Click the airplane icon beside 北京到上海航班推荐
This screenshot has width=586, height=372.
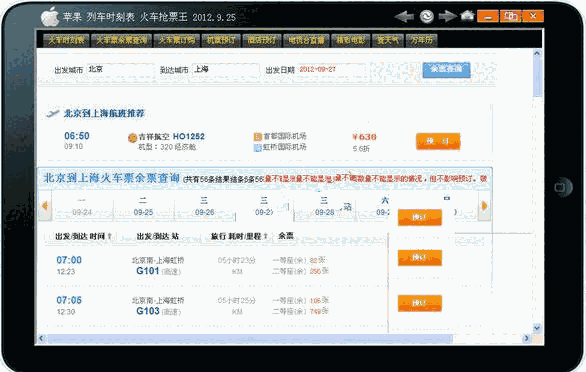pos(52,113)
